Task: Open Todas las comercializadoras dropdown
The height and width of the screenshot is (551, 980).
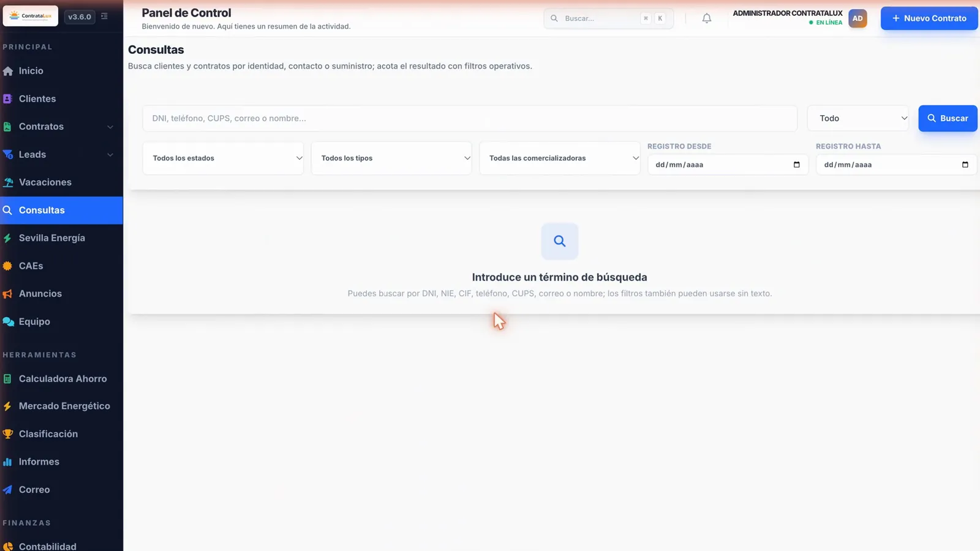Action: point(560,158)
